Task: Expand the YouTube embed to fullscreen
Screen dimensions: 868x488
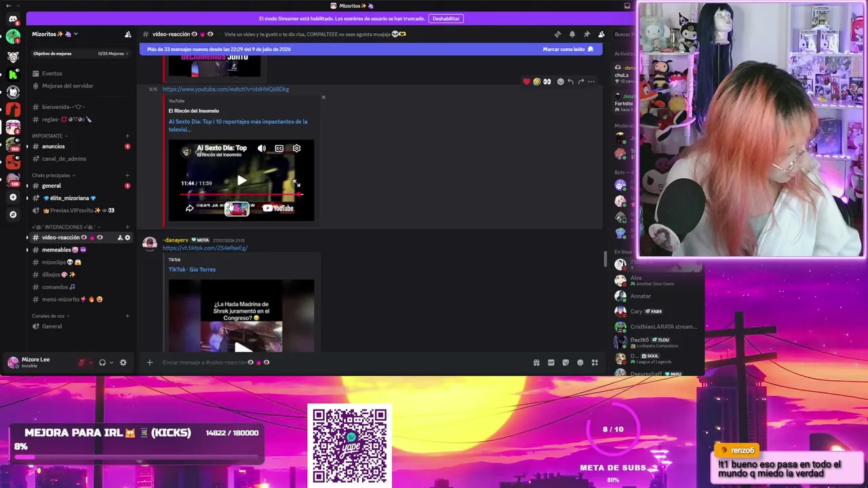Action: [x=296, y=184]
